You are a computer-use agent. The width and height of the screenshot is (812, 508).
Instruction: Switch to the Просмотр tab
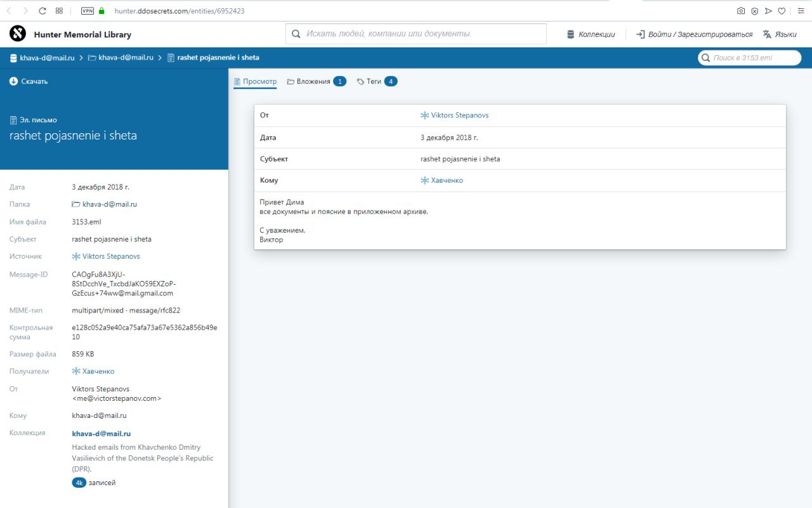255,81
